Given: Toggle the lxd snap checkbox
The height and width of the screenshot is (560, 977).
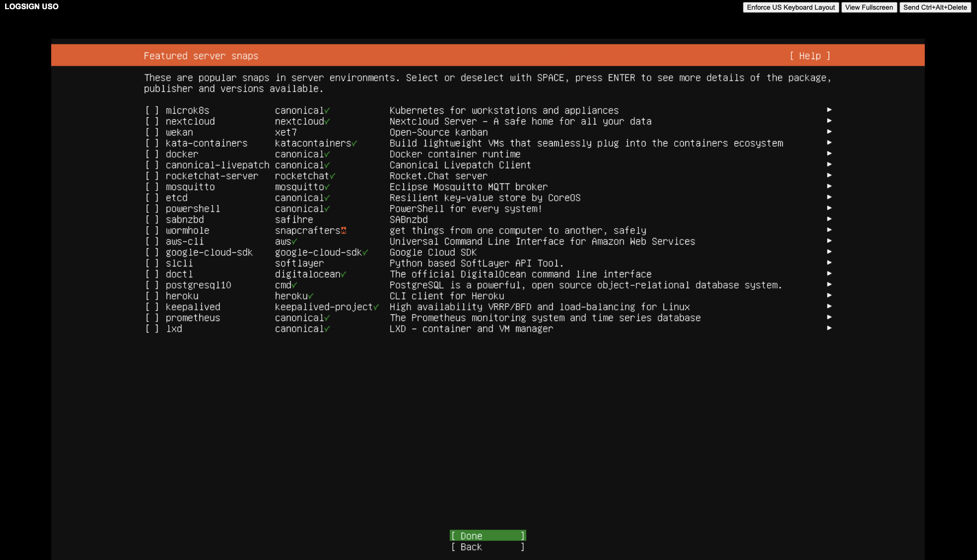Looking at the screenshot, I should (x=152, y=329).
